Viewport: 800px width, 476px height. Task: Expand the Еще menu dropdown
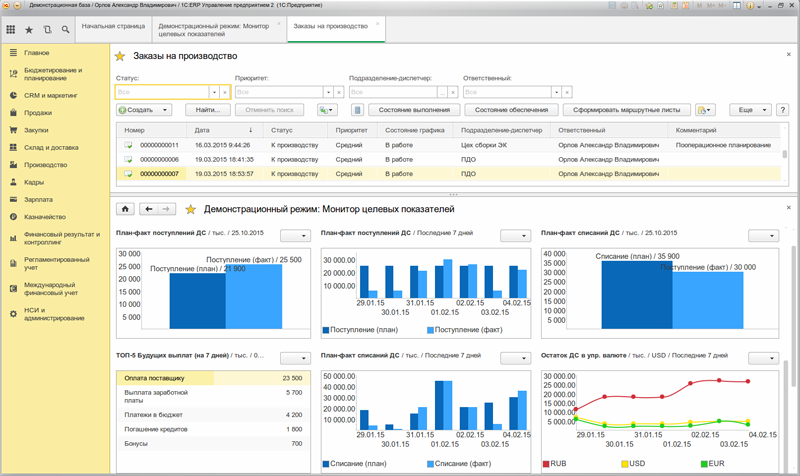pyautogui.click(x=750, y=110)
